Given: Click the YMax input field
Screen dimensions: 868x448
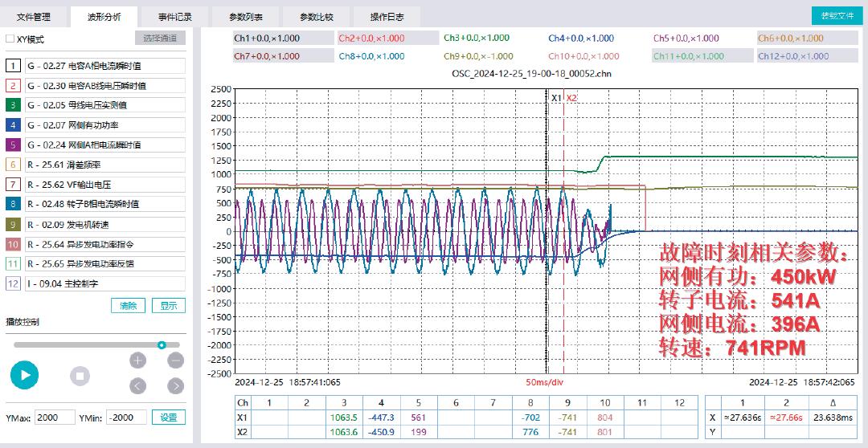Looking at the screenshot, I should pos(55,417).
